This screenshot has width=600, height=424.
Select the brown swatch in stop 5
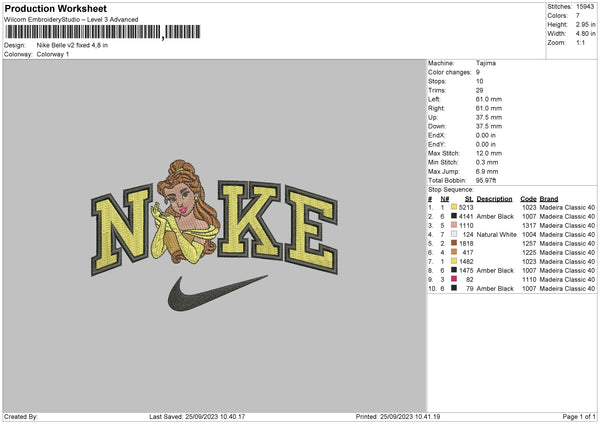(454, 243)
